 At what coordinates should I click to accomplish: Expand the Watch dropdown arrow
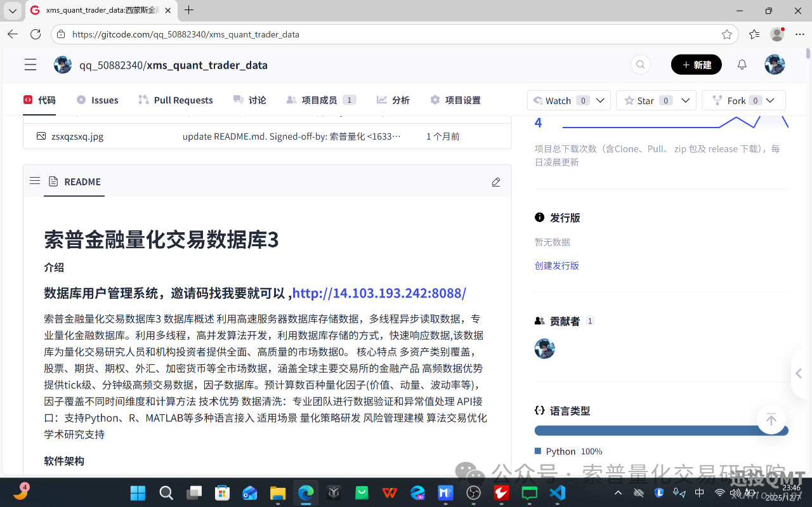[599, 100]
